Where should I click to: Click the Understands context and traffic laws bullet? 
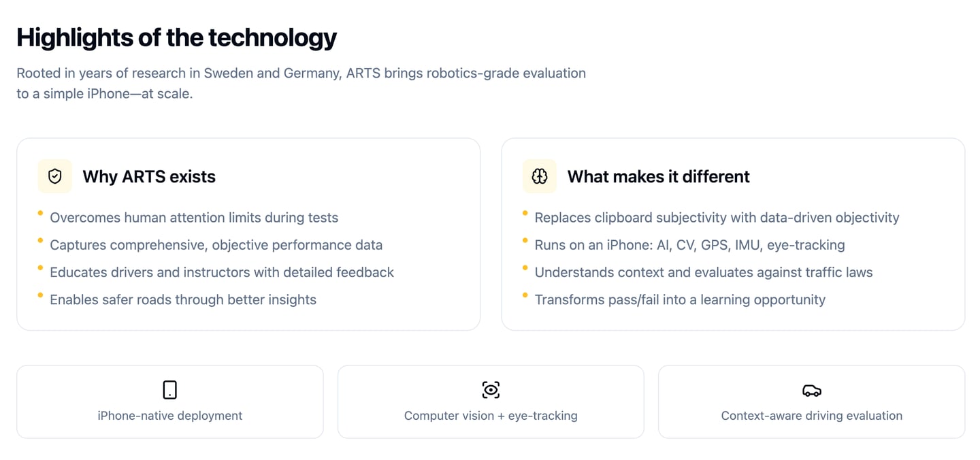[x=703, y=272]
